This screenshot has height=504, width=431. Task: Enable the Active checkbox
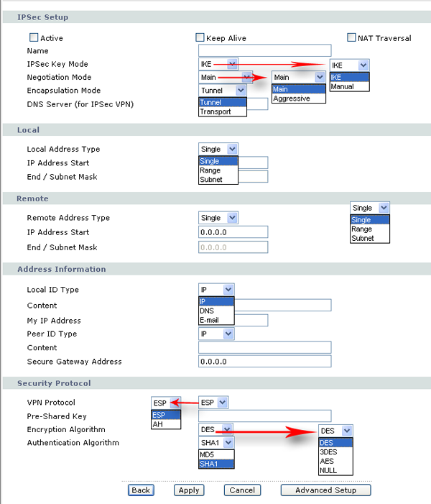[x=34, y=37]
